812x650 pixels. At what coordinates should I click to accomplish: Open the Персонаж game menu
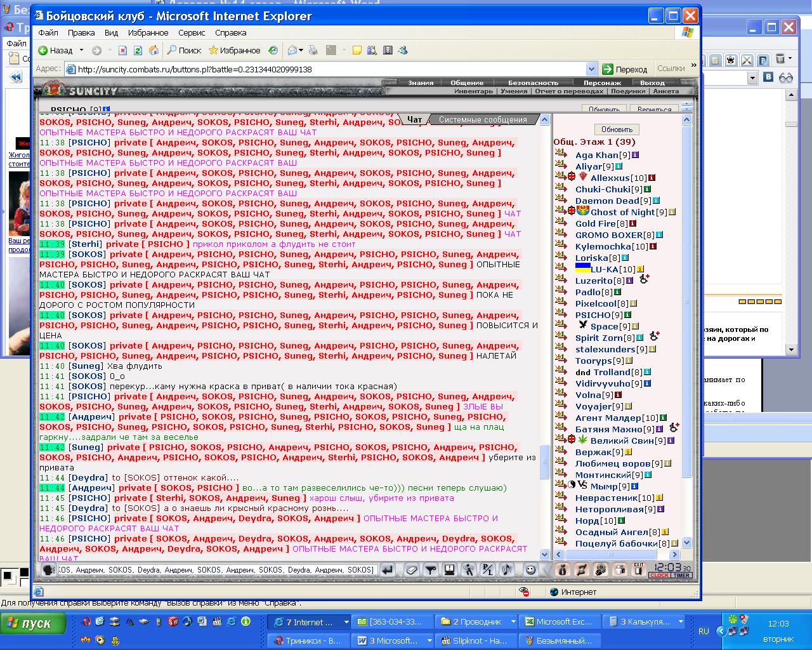602,83
